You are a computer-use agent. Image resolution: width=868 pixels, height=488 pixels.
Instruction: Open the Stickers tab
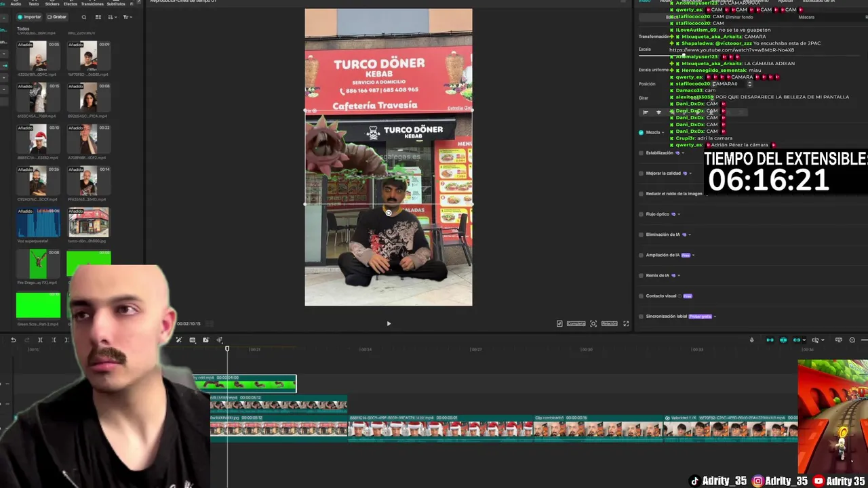(52, 4)
